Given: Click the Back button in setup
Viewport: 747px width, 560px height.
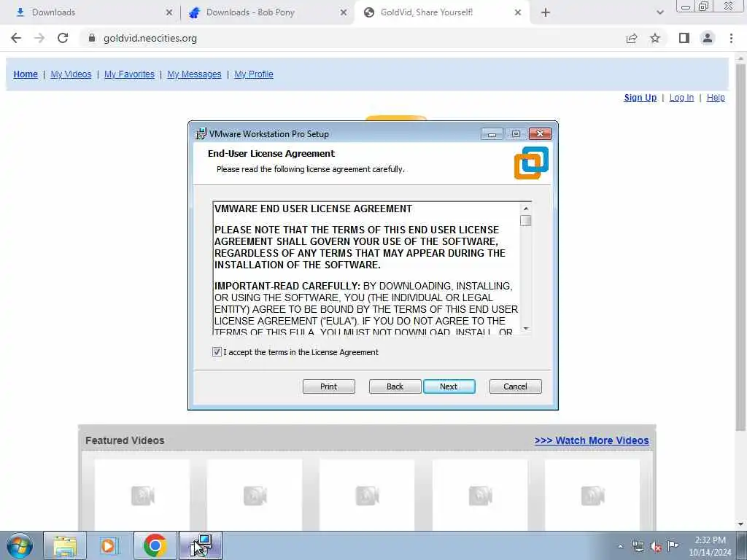Looking at the screenshot, I should (395, 386).
